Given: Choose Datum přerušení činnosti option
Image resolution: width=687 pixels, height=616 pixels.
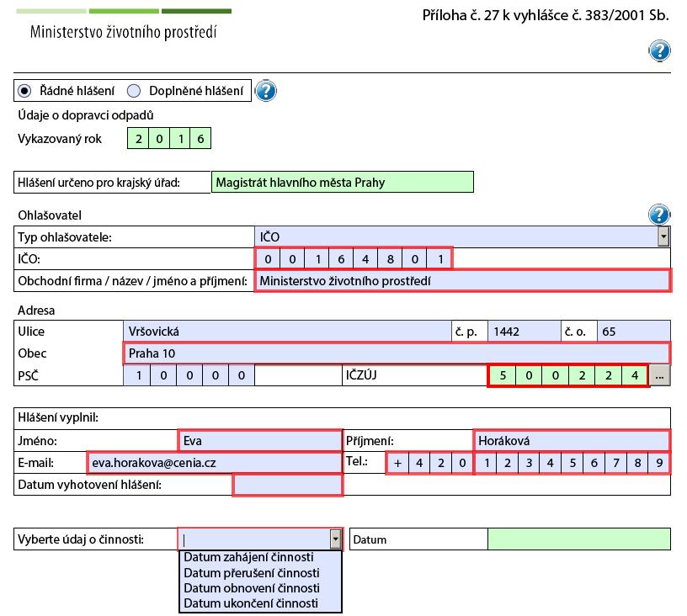Looking at the screenshot, I should (260, 572).
